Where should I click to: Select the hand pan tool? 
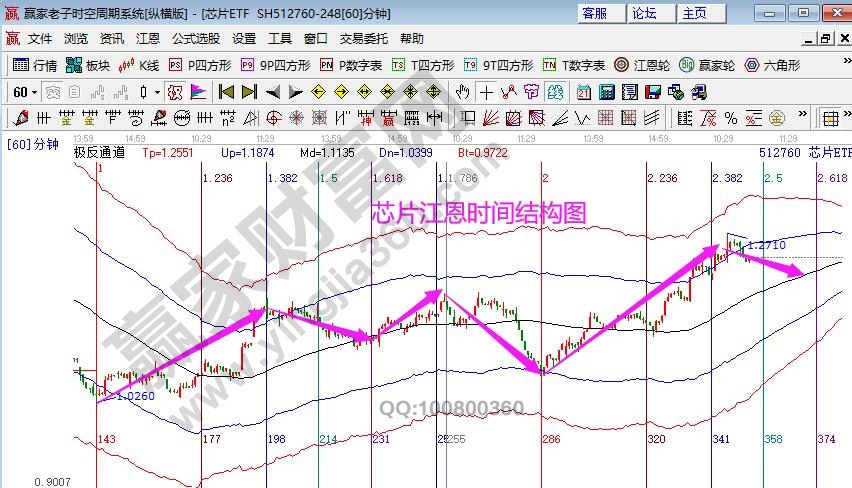point(462,92)
